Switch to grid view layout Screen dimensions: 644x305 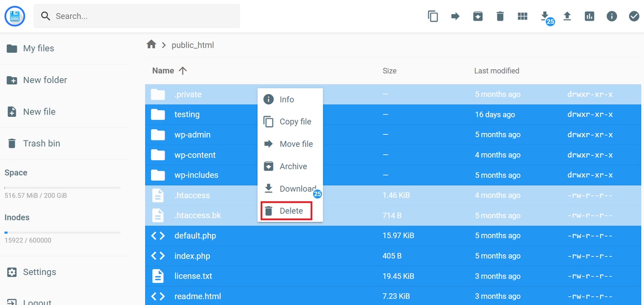coord(522,16)
